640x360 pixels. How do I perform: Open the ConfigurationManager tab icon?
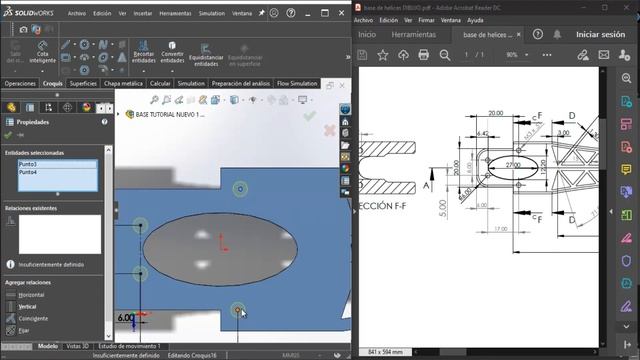pos(49,107)
